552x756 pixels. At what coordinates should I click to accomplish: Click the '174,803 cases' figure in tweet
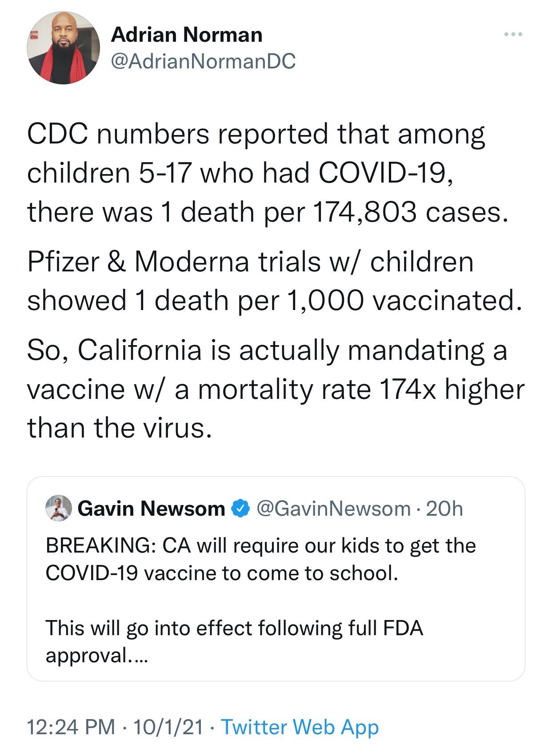pyautogui.click(x=410, y=212)
